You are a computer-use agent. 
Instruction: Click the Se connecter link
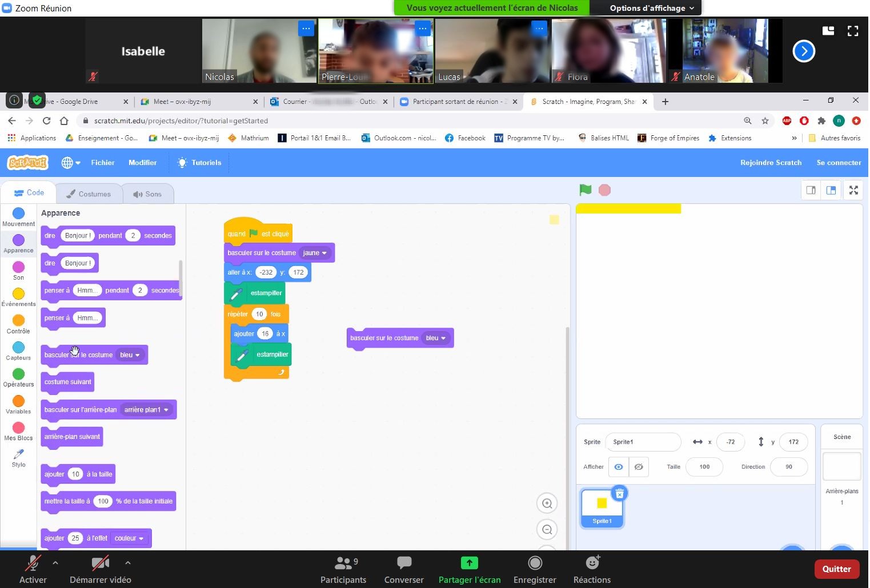tap(838, 163)
